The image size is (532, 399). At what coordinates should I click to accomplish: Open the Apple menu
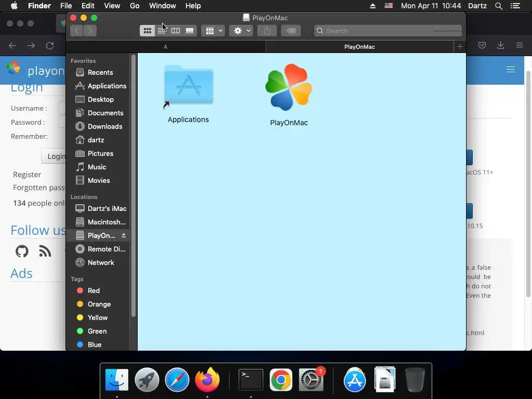(x=14, y=6)
